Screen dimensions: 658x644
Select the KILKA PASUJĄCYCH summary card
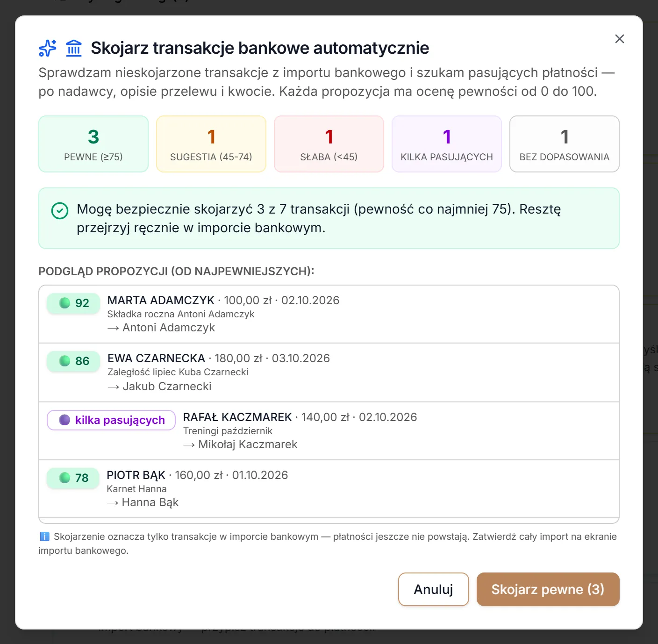447,144
